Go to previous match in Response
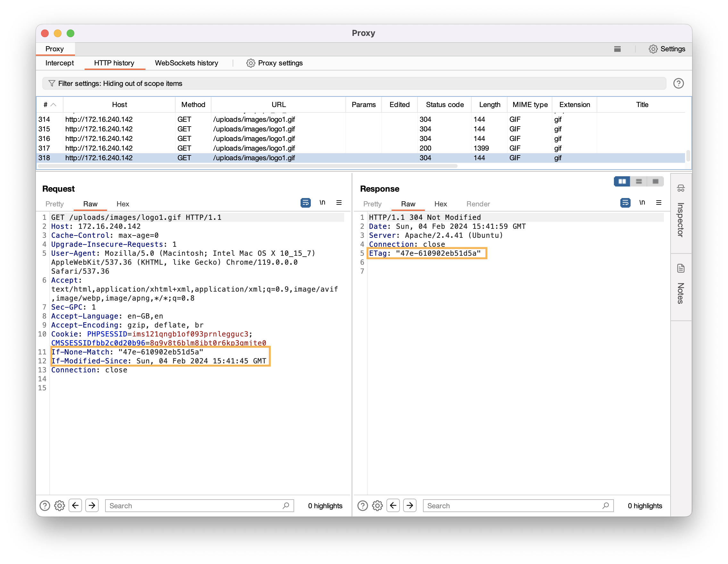728x564 pixels. coord(393,506)
